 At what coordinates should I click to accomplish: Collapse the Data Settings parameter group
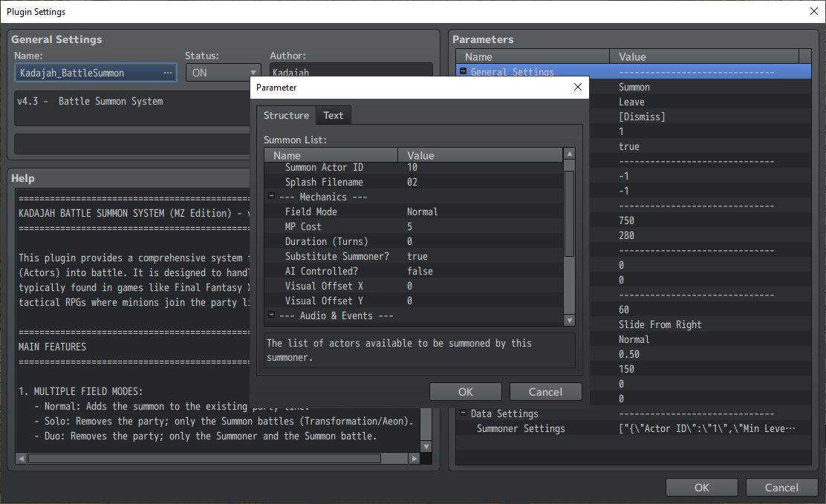tap(463, 413)
